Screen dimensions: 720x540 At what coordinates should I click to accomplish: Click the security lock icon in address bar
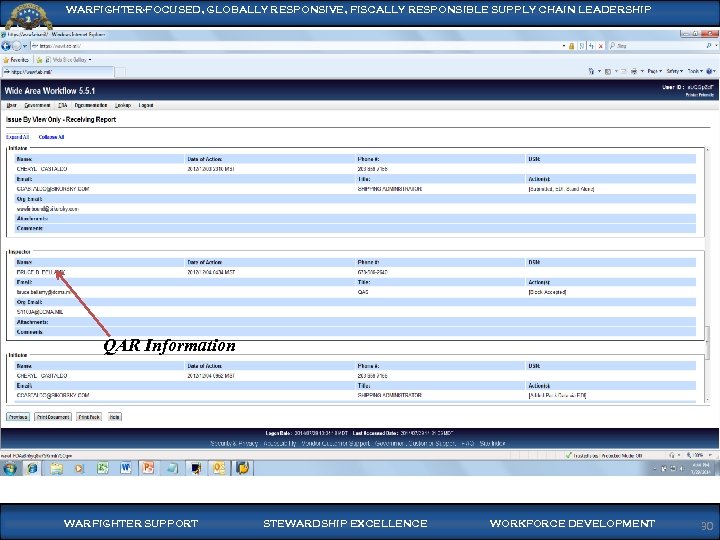572,46
